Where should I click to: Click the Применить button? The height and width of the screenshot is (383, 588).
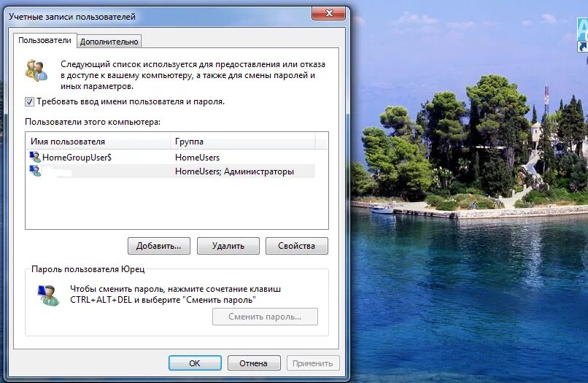pyautogui.click(x=313, y=363)
